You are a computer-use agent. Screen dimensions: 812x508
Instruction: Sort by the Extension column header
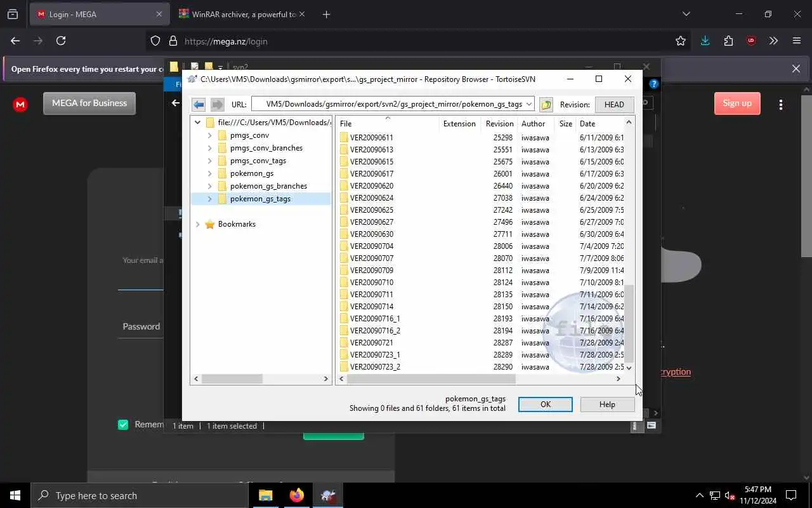(459, 124)
